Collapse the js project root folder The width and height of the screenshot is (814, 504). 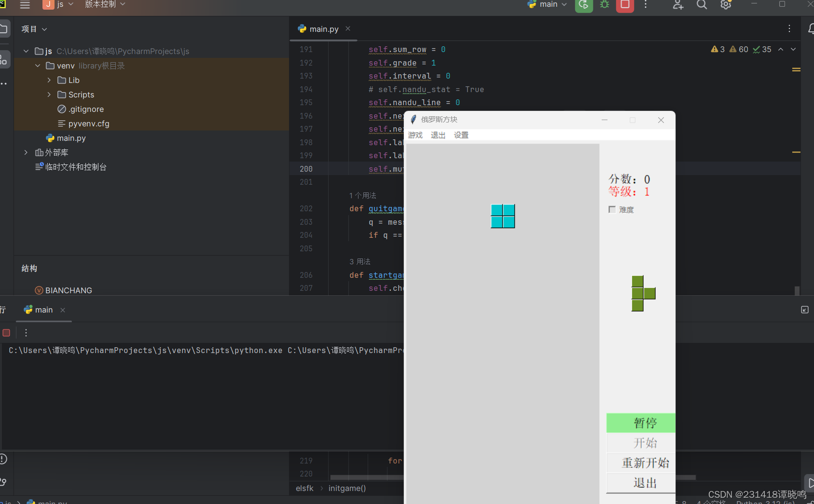click(x=26, y=51)
